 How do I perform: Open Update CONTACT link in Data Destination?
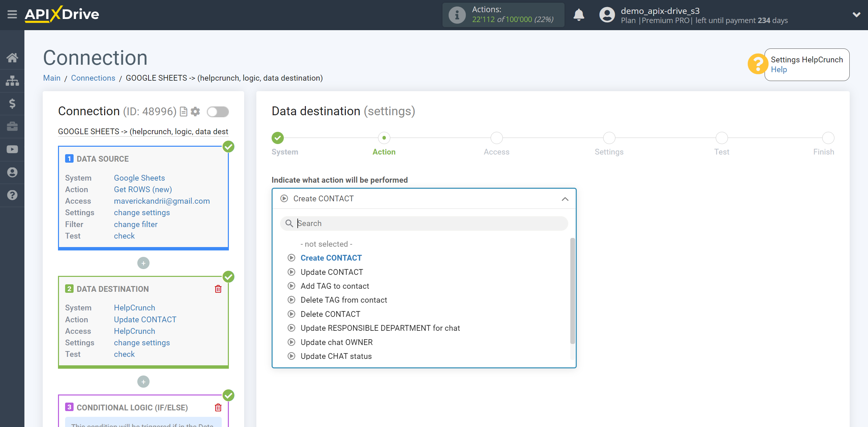[x=145, y=320]
